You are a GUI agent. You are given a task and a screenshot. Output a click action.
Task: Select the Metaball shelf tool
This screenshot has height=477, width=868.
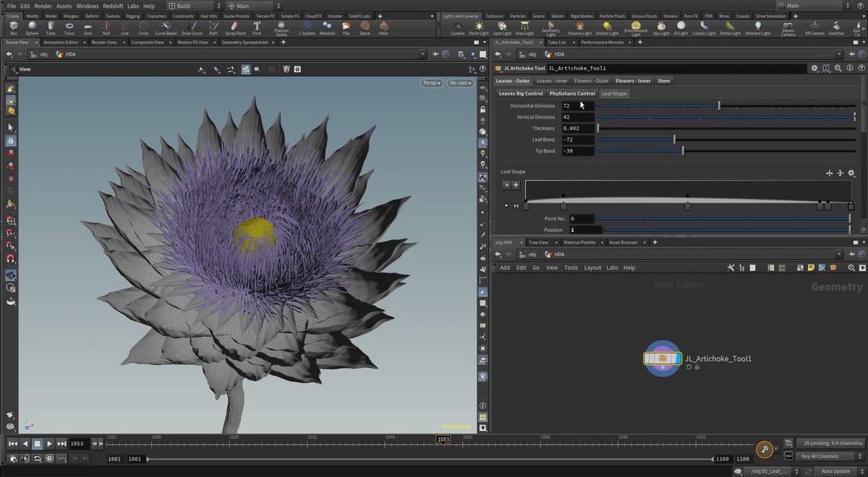click(x=327, y=28)
